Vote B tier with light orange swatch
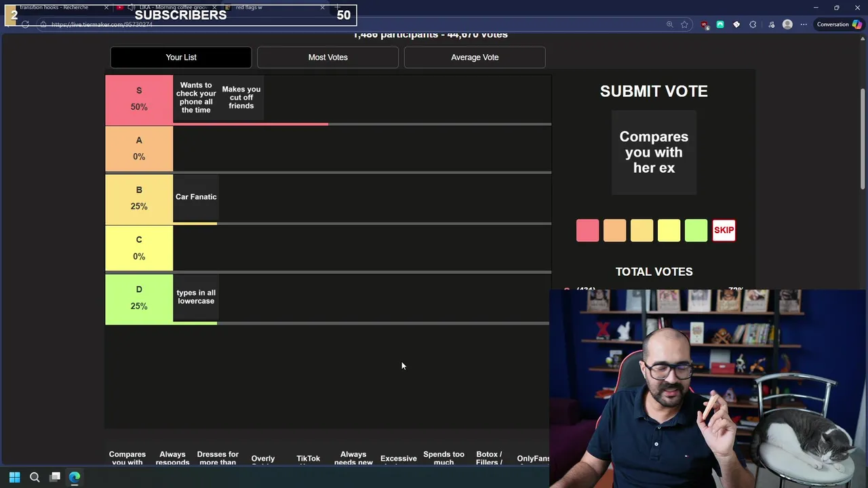Image resolution: width=868 pixels, height=488 pixels. (x=642, y=230)
